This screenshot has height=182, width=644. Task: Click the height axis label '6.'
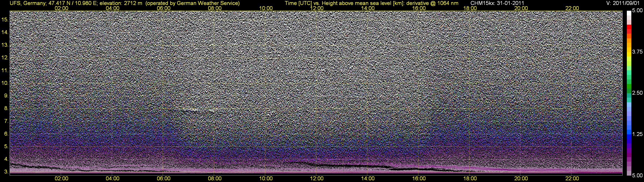(6, 134)
